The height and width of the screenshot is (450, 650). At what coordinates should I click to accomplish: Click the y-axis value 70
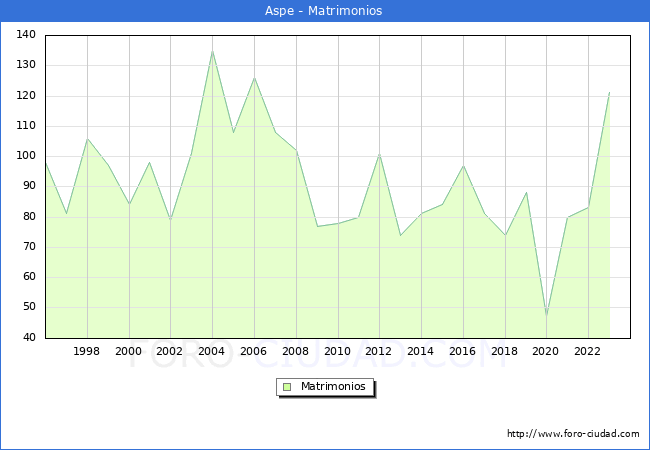point(29,247)
